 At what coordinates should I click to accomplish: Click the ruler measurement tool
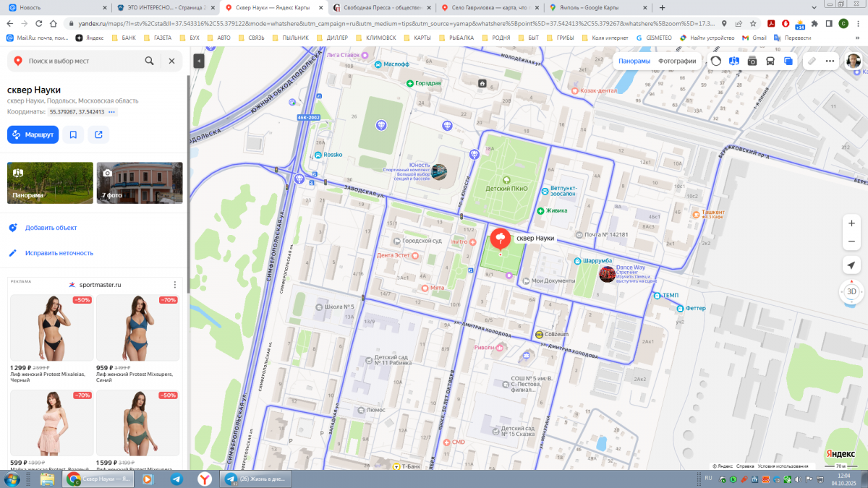pos(812,61)
